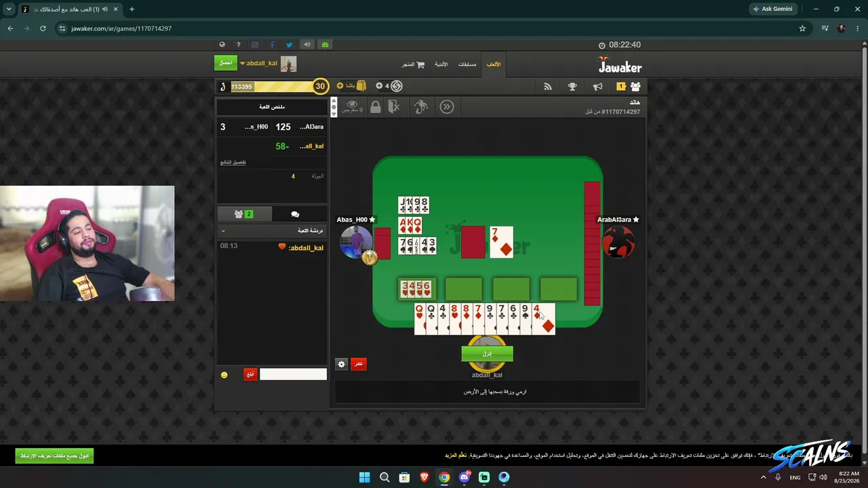Switch to the chat bubble tab
The width and height of the screenshot is (868, 488).
295,214
